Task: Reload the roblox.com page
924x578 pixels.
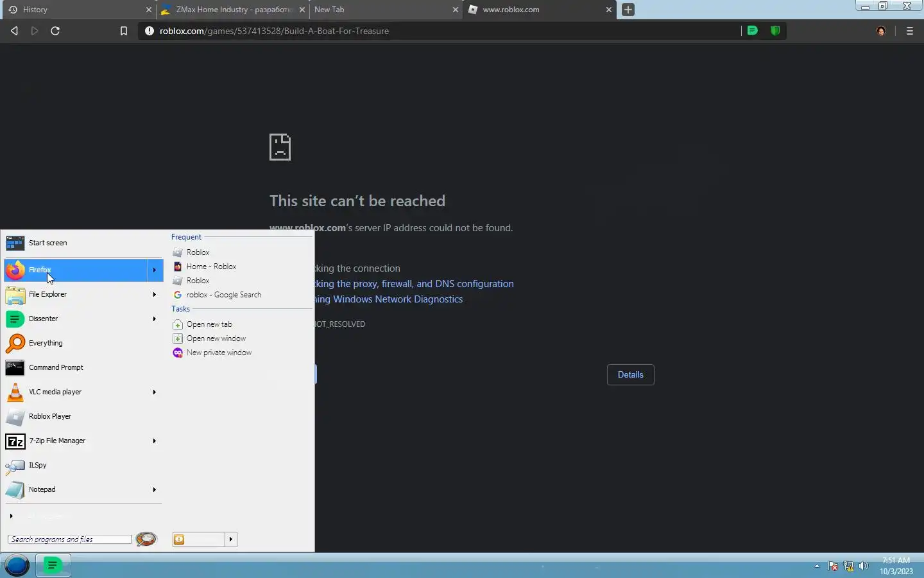Action: 55,31
